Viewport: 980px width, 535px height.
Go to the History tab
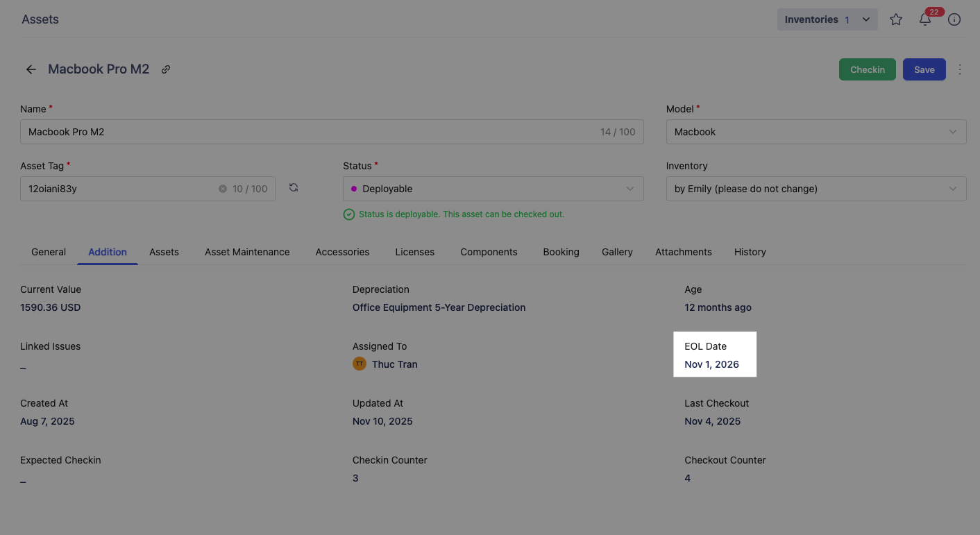click(x=750, y=252)
